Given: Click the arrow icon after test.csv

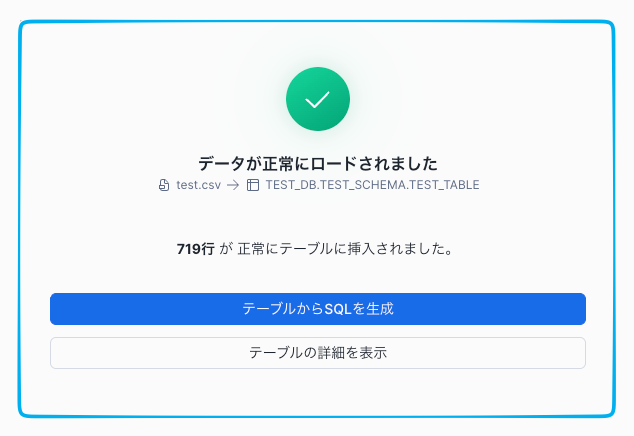Looking at the screenshot, I should pyautogui.click(x=233, y=185).
